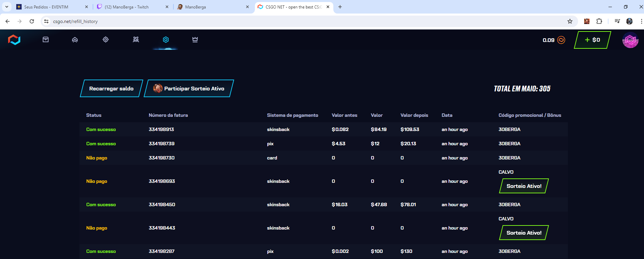Screen dimensions: 644x259
Task: Open the cases chest icon in navbar
Action: [x=46, y=40]
